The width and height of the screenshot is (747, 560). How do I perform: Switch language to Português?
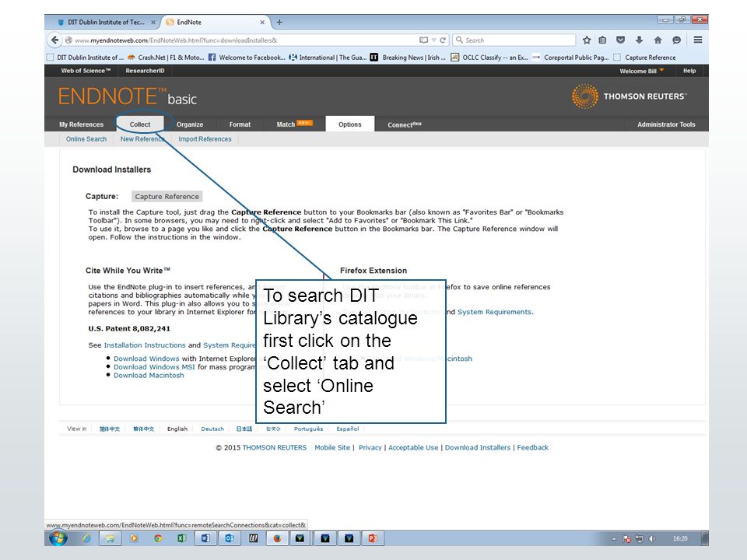308,429
